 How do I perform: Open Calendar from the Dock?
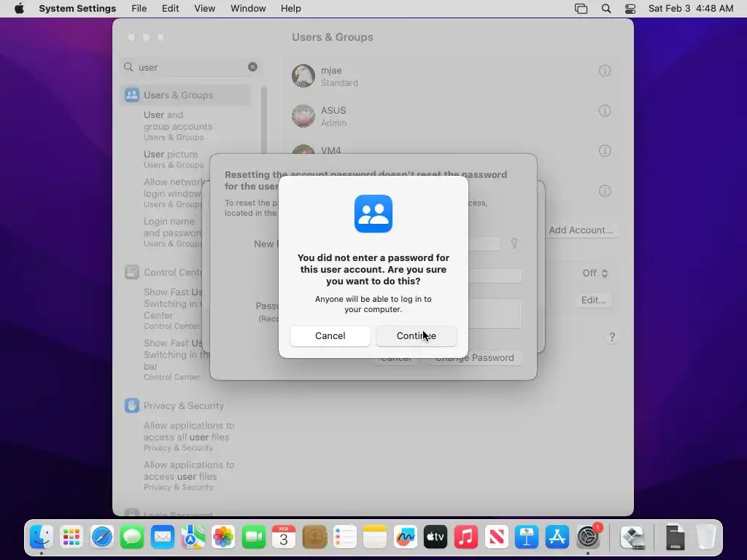point(284,537)
